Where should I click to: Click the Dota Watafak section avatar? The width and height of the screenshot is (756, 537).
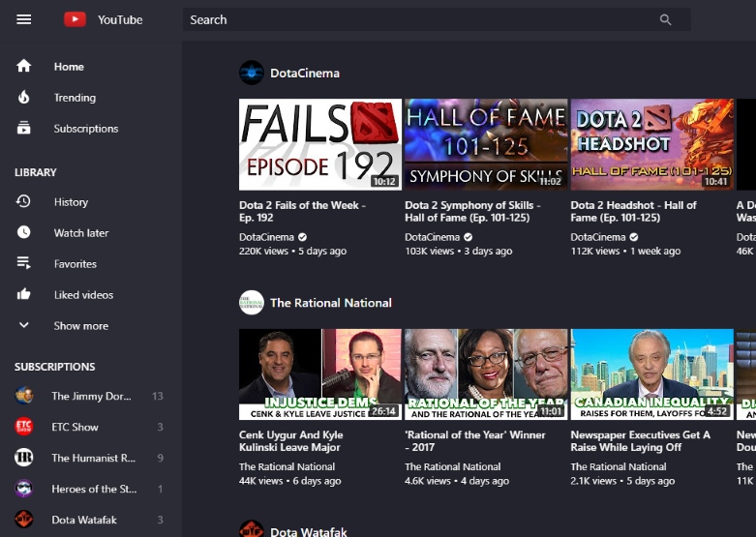click(x=252, y=528)
